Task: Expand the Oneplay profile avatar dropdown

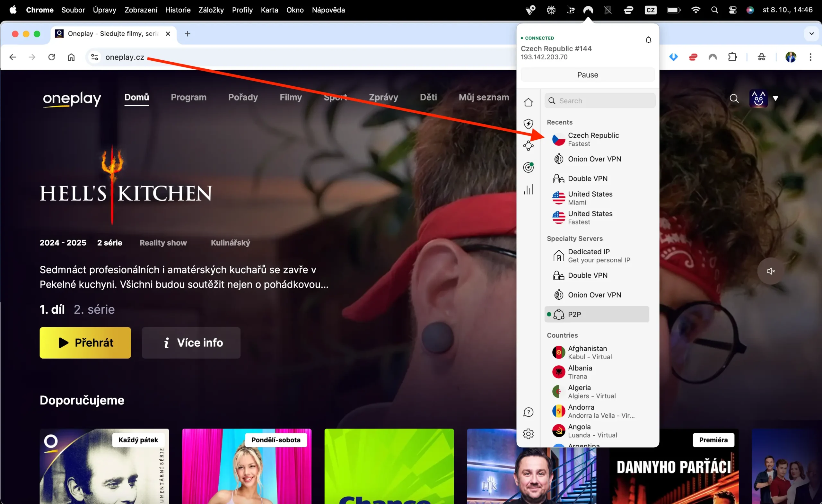Action: coord(776,98)
